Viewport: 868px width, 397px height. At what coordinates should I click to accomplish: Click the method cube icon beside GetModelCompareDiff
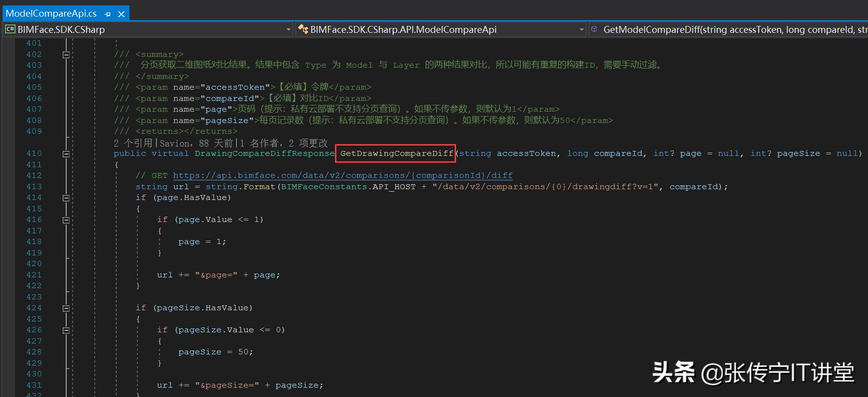(x=594, y=29)
